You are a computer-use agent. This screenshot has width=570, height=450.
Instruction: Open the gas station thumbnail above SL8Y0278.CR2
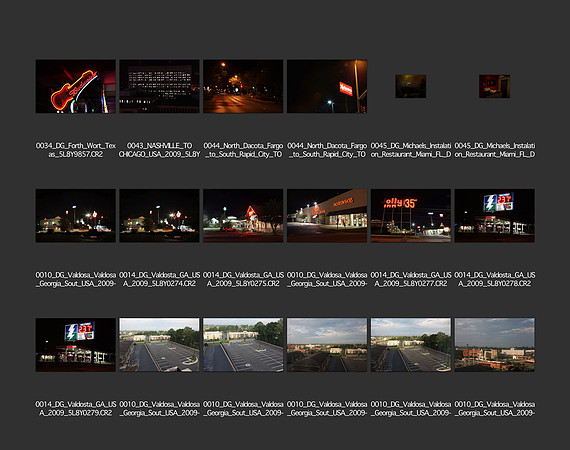(x=495, y=216)
